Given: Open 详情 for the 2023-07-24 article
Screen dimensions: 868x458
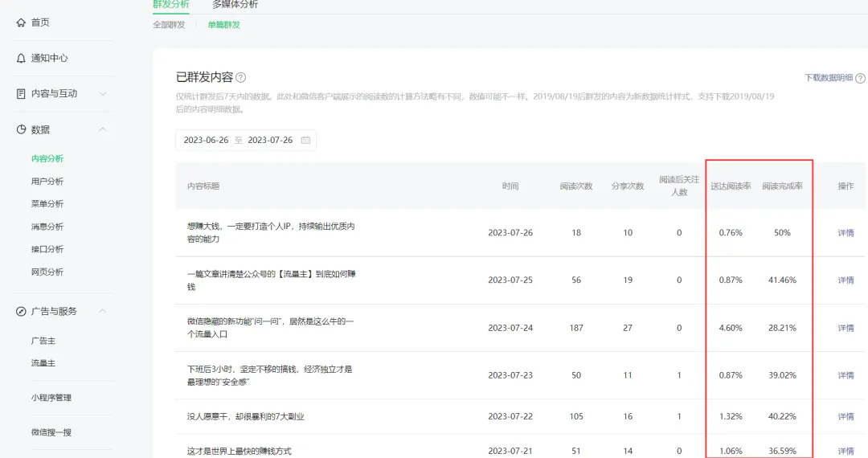Looking at the screenshot, I should click(x=845, y=328).
